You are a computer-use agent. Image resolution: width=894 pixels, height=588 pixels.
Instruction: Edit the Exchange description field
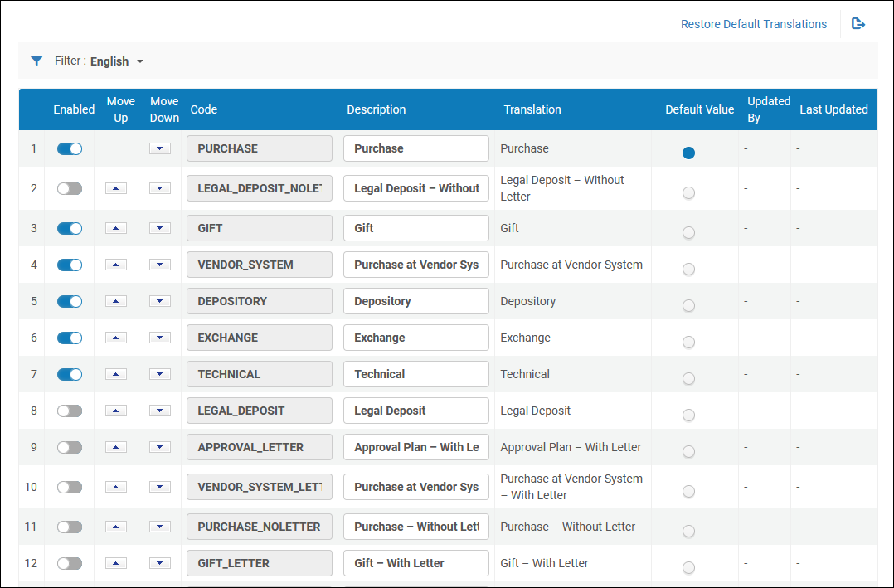[x=416, y=338]
